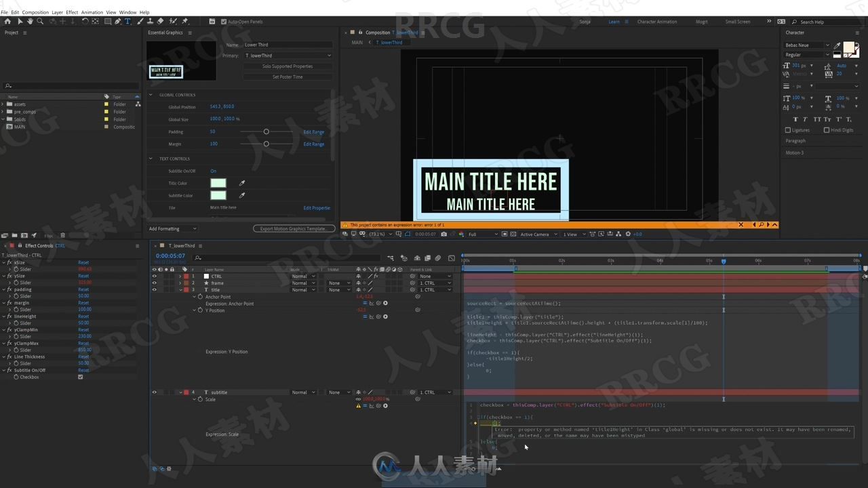Select the Hand tool
The width and height of the screenshot is (868, 488).
[x=30, y=22]
